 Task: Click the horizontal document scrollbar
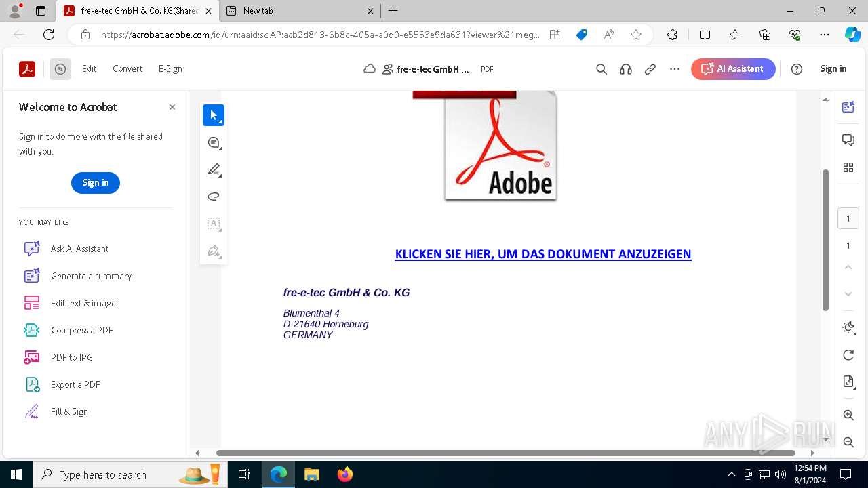[x=505, y=453]
